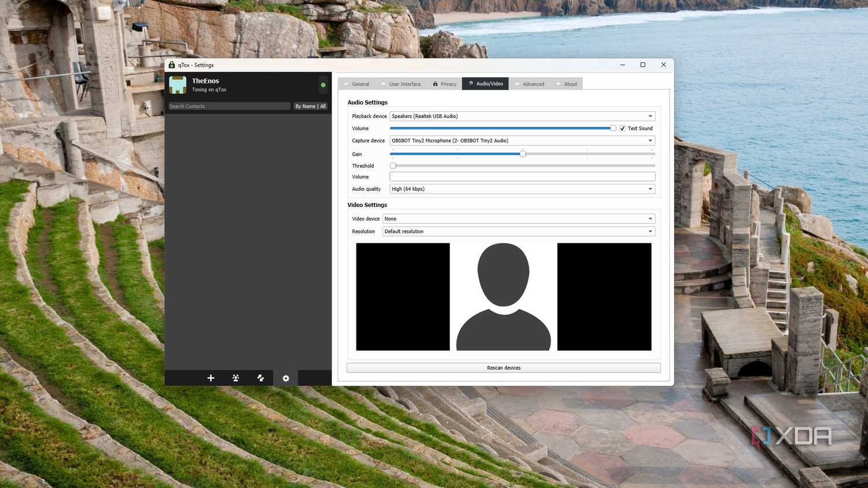The height and width of the screenshot is (488, 868).
Task: Toggle the Test Sound checkbox
Action: point(622,128)
